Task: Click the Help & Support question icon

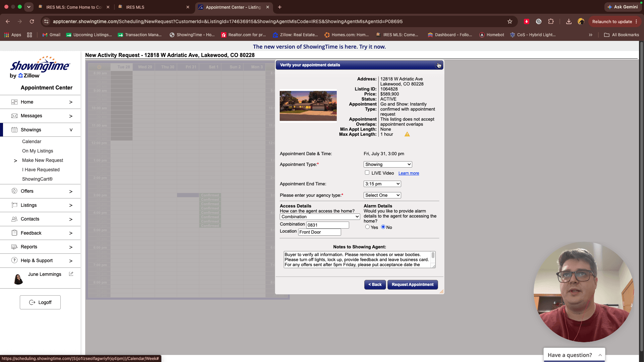Action: (x=14, y=260)
